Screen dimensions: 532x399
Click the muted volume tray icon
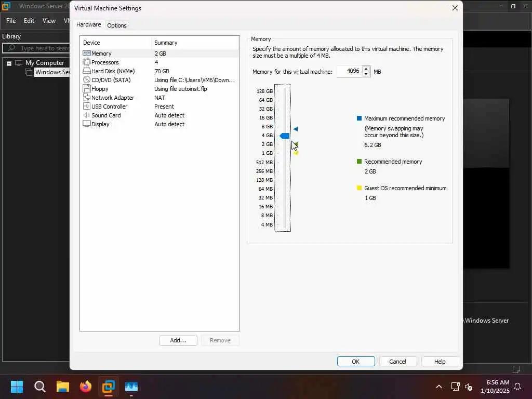point(469,387)
